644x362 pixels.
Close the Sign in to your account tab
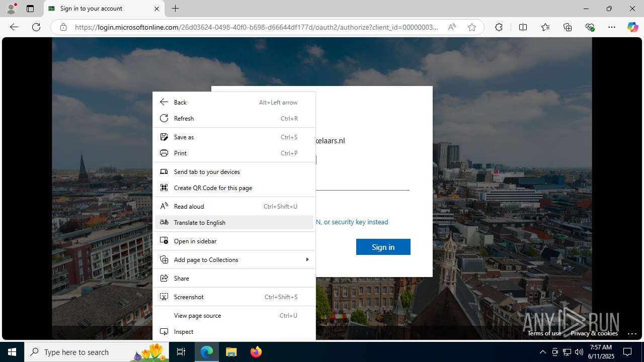click(156, 9)
